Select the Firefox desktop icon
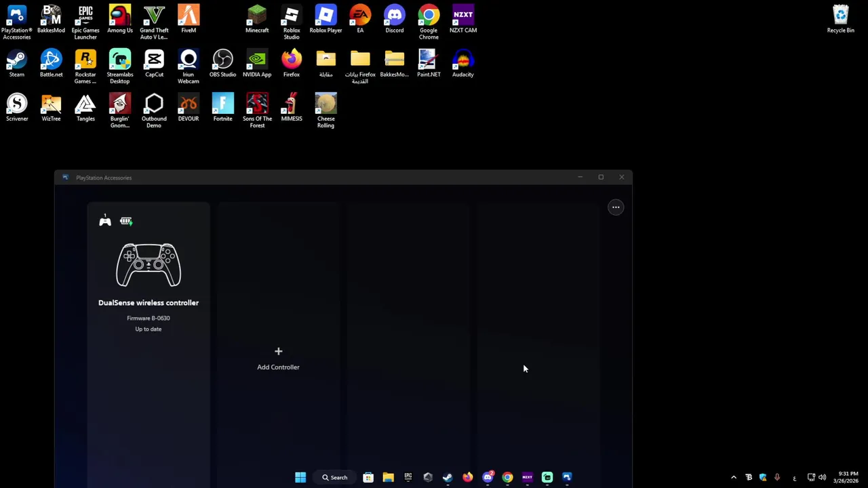Viewport: 868px width, 488px height. click(292, 63)
